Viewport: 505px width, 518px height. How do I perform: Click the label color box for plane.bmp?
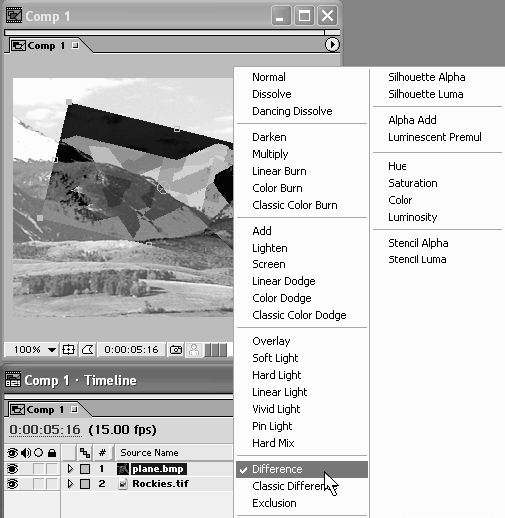click(85, 469)
